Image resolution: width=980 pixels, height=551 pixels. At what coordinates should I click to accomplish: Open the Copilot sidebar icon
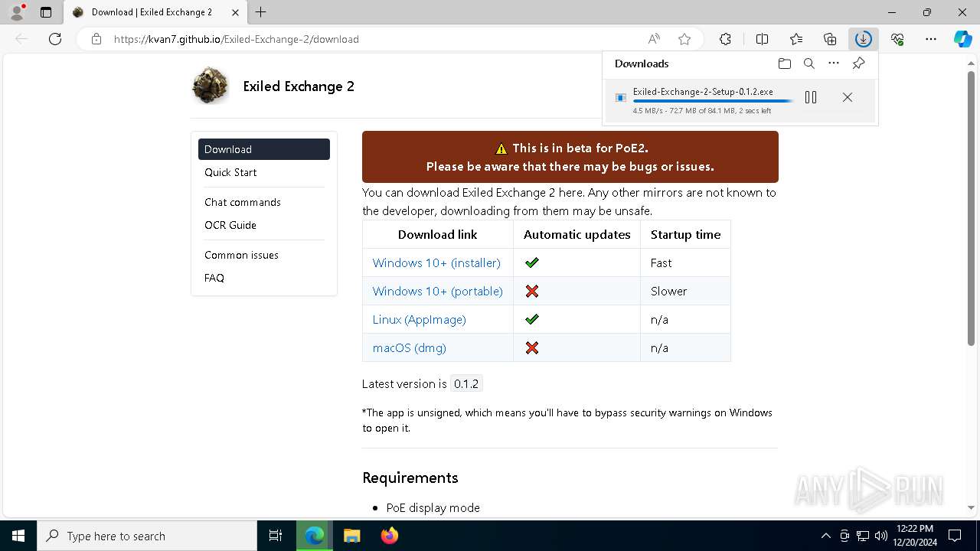tap(963, 39)
